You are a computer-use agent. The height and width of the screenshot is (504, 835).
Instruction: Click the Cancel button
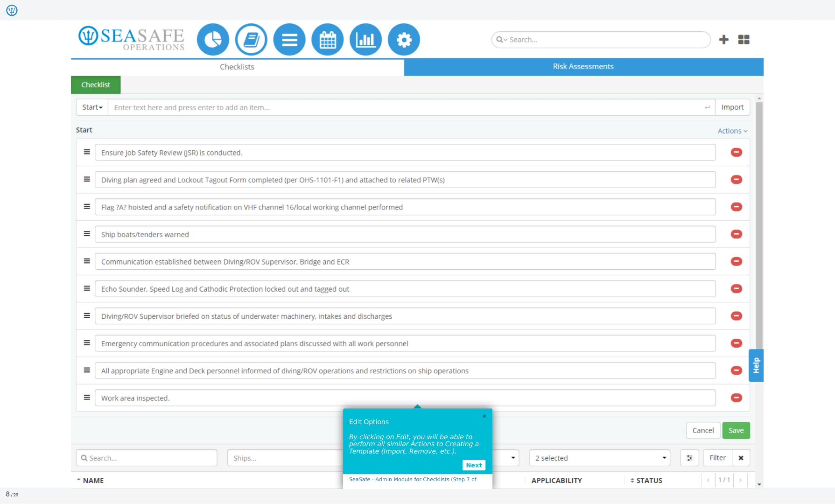703,430
